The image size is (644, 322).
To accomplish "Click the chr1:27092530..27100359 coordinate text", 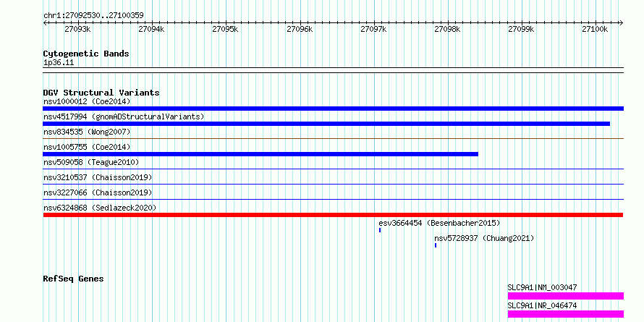I will (x=93, y=16).
